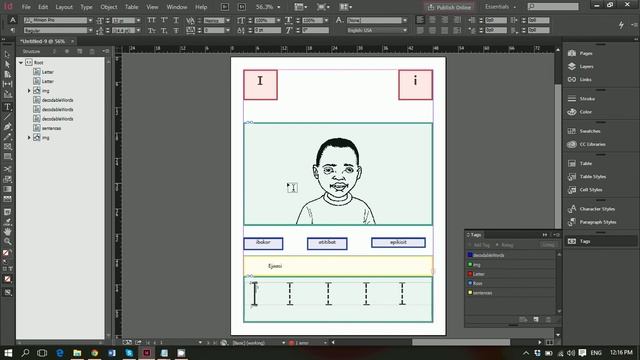Collapse the Root node in Structure pane
This screenshot has width=640, height=360.
(21, 62)
